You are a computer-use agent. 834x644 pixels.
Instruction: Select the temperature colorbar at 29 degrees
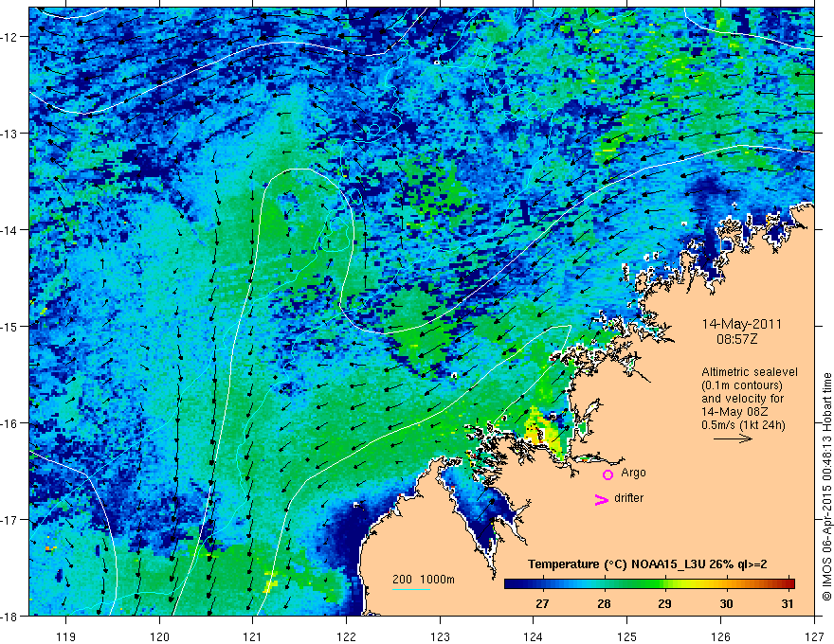(665, 584)
